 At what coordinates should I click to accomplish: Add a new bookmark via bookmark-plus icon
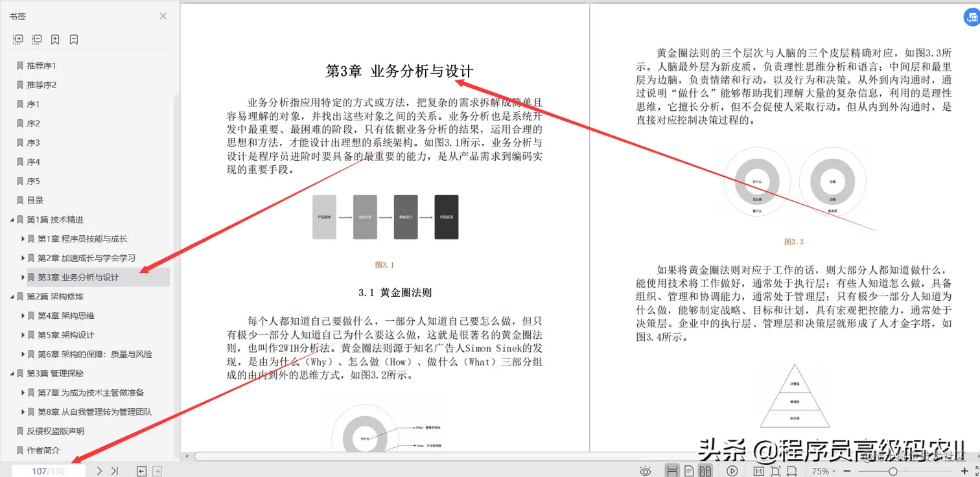coord(55,39)
